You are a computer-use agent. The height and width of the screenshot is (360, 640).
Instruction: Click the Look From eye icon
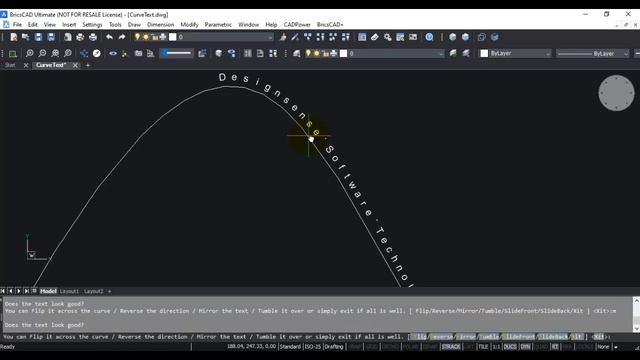[113, 53]
